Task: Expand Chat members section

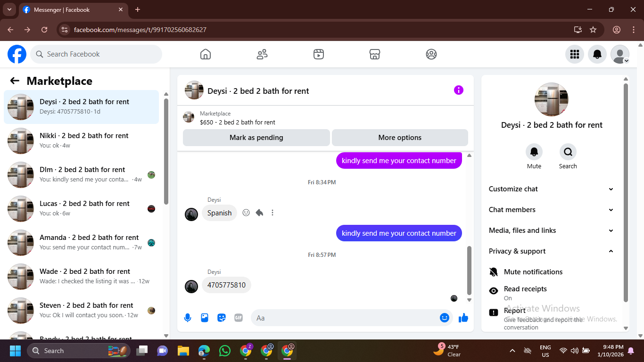Action: (x=551, y=210)
